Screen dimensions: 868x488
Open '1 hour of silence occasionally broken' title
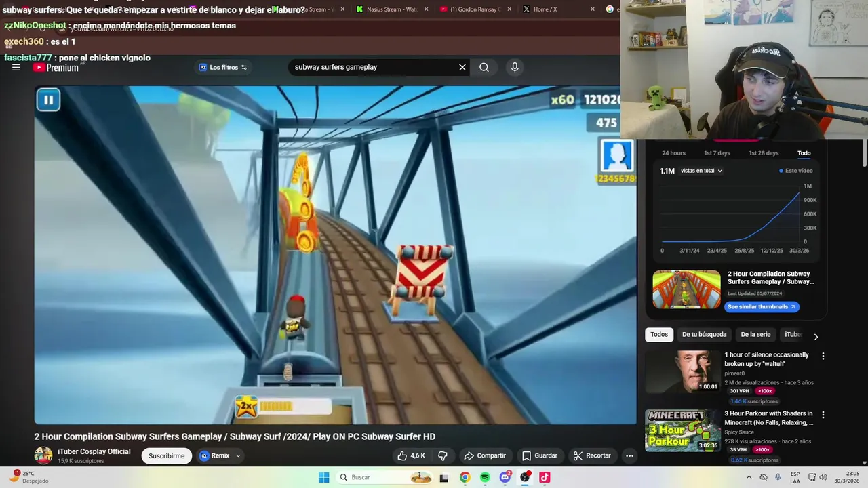click(x=766, y=359)
